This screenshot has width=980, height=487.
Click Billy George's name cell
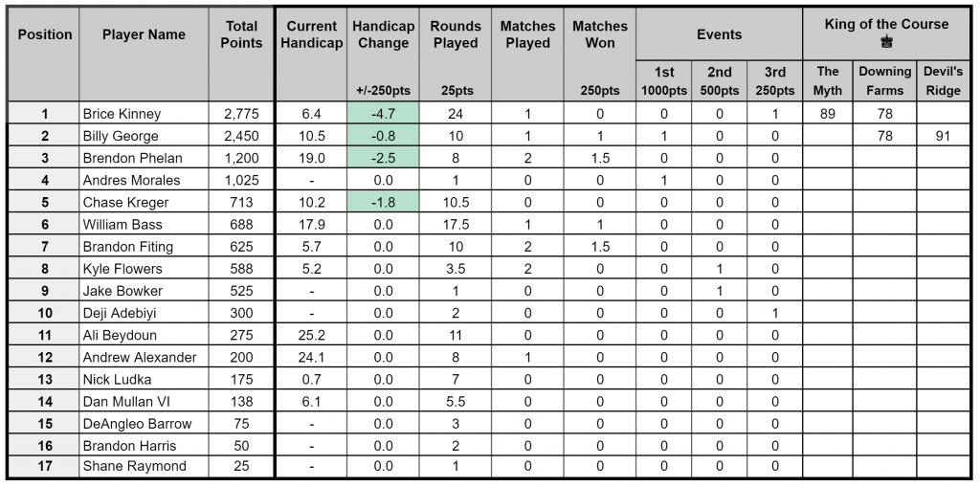click(x=144, y=136)
